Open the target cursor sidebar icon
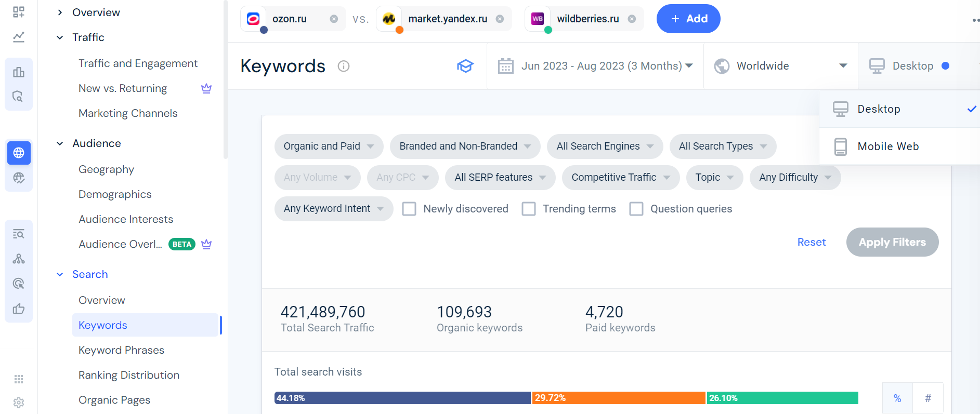 [x=19, y=284]
